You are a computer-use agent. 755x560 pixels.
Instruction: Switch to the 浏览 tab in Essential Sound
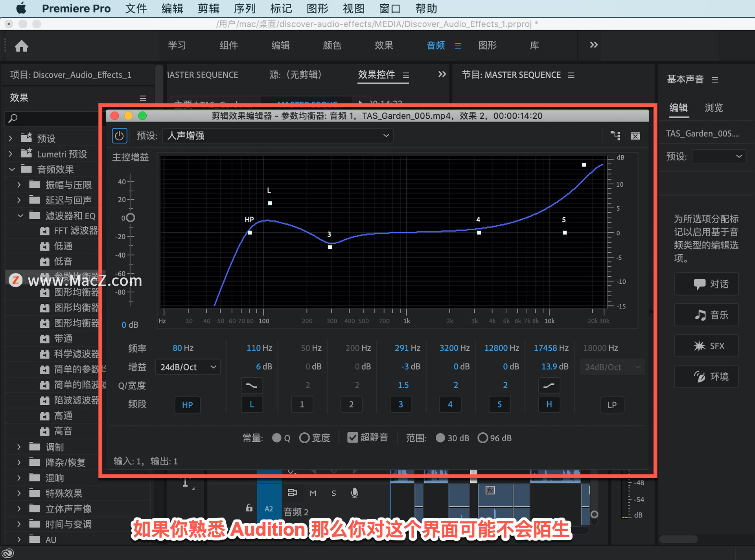(714, 108)
